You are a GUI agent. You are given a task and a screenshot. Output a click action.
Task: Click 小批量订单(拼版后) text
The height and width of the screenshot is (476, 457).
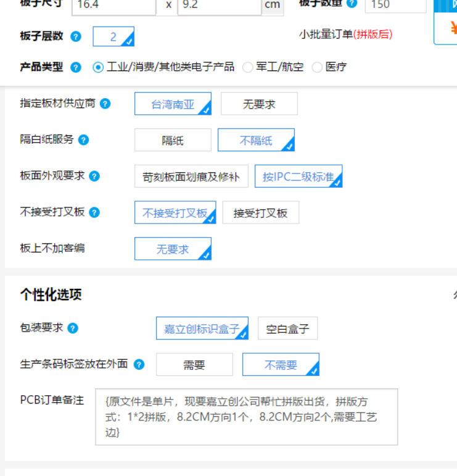point(346,35)
